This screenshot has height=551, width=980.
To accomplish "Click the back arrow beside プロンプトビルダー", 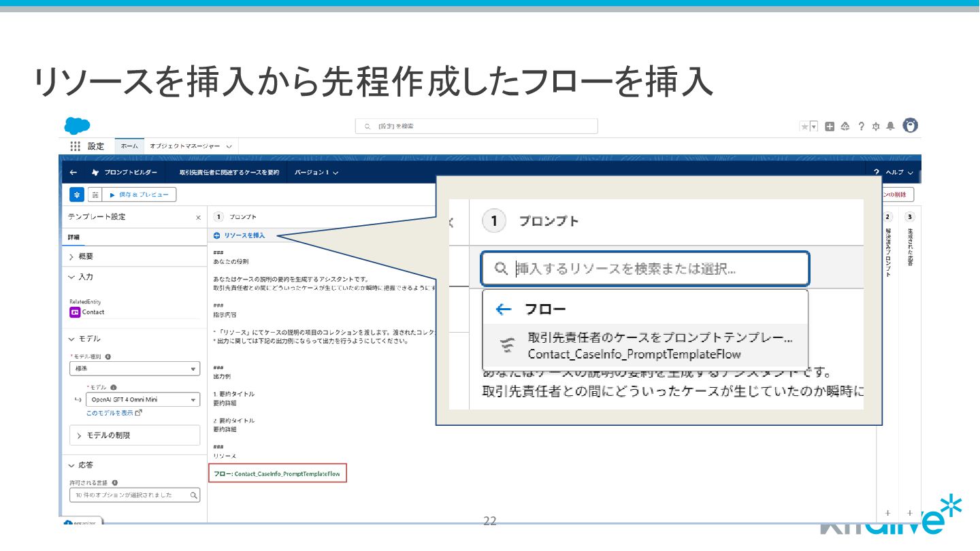I will click(x=73, y=173).
